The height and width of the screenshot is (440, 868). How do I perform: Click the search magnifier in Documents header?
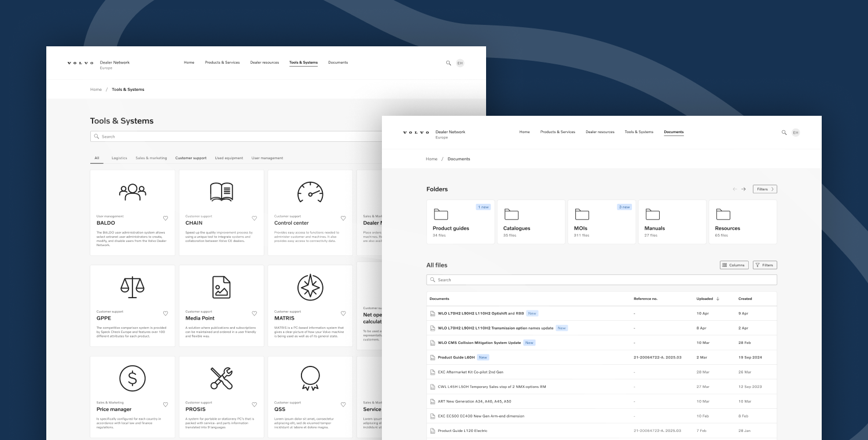tap(784, 133)
